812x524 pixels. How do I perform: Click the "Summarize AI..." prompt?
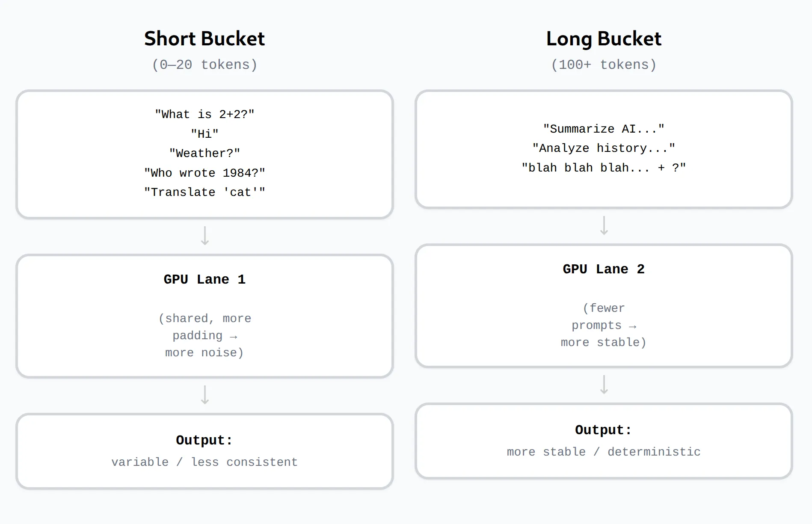tap(603, 129)
